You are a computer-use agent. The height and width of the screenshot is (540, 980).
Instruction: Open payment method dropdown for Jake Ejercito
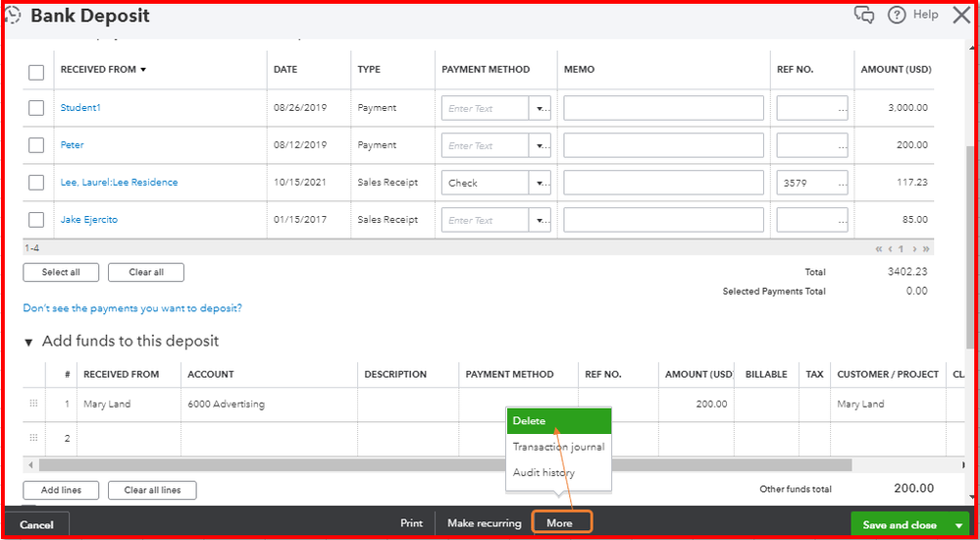coord(540,220)
